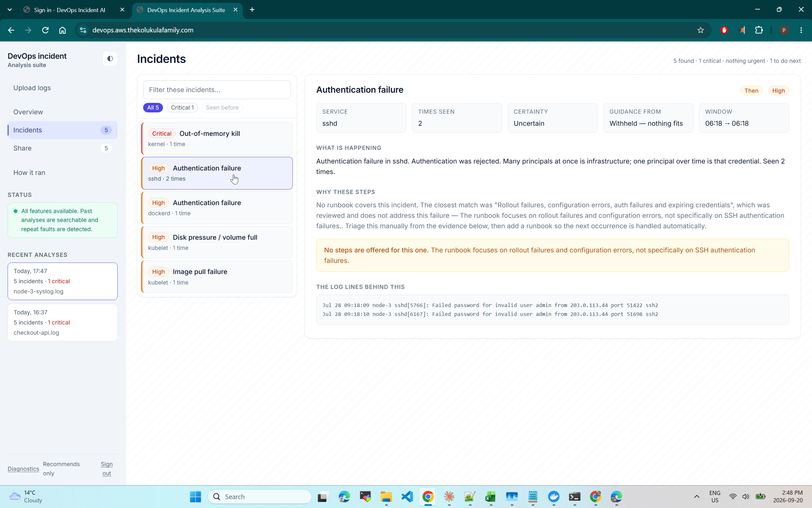Toggle the 'Seen before' filter chip

tap(222, 108)
